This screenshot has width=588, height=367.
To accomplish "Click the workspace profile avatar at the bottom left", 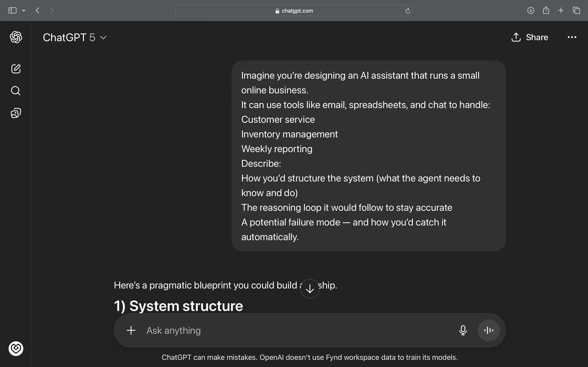I will pos(16,349).
